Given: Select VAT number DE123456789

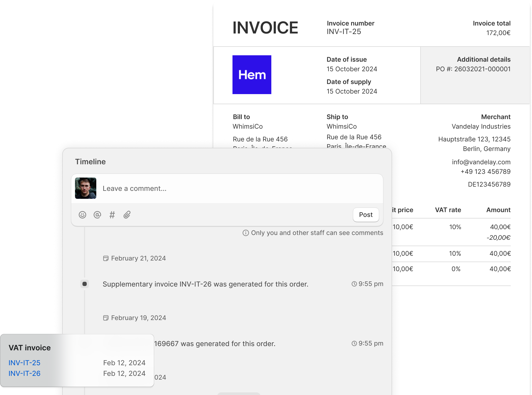Looking at the screenshot, I should tap(489, 184).
